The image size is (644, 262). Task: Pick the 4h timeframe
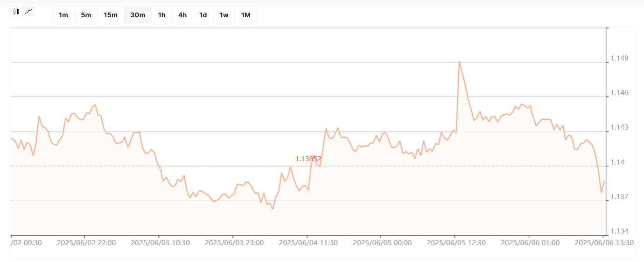182,15
